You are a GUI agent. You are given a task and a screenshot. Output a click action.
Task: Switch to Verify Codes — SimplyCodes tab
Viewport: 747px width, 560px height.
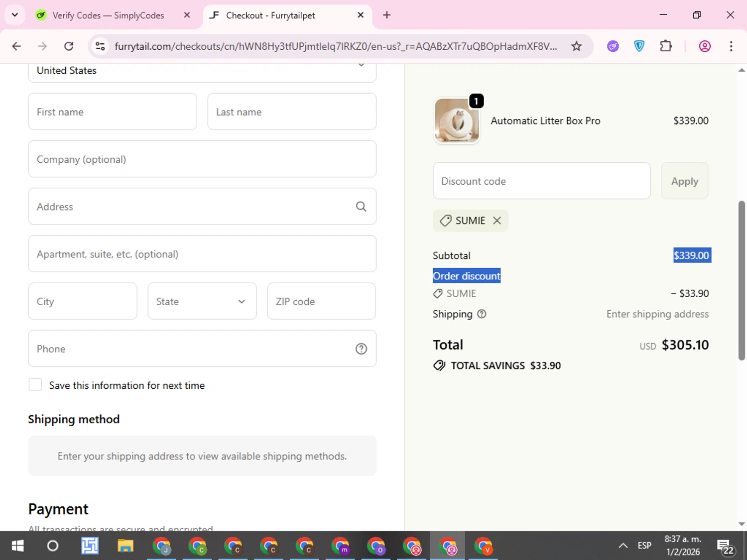click(108, 15)
